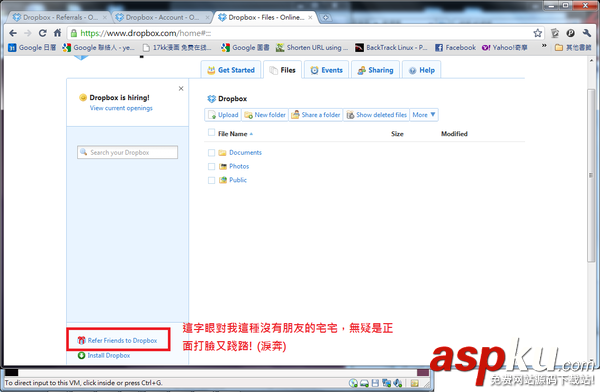Go to the browser Home icon
The image size is (600, 392).
click(57, 33)
